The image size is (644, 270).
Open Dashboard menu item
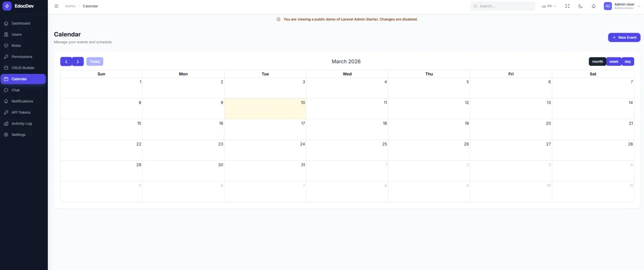24,24
